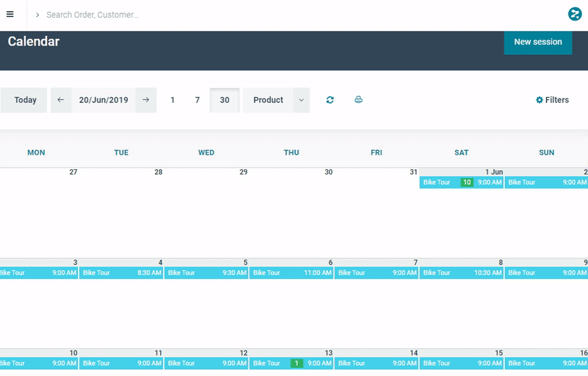The image size is (588, 376).
Task: Click the green 10 badge on 1 Jun
Action: pos(467,182)
